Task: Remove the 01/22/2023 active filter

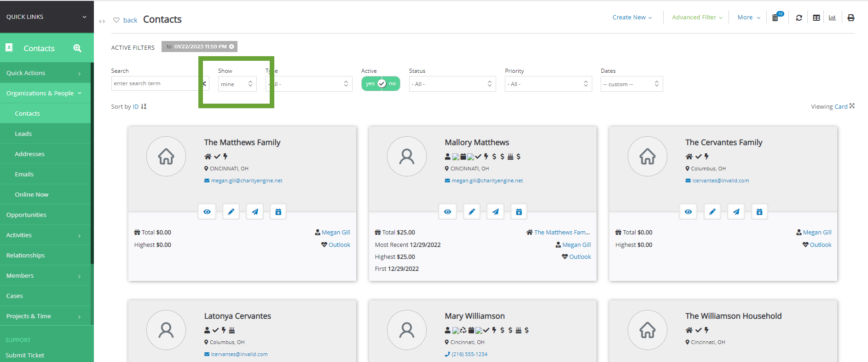Action: point(231,47)
